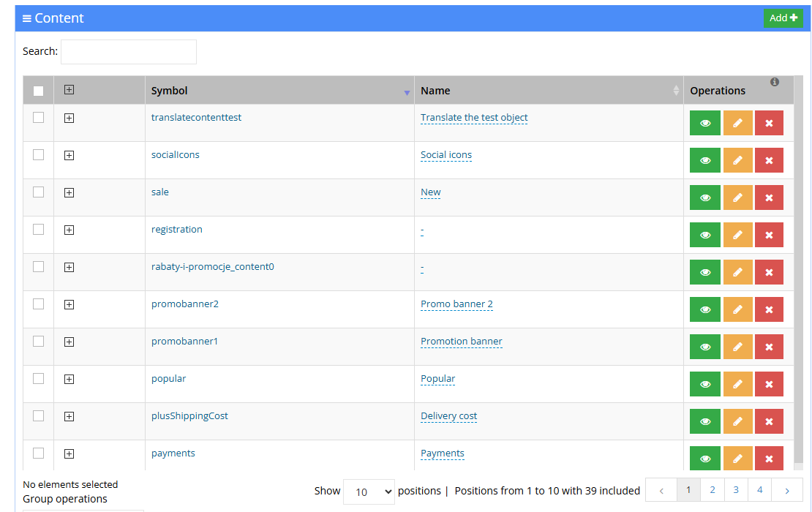This screenshot has width=812, height=512.
Task: View the popular entry
Action: [x=704, y=384]
